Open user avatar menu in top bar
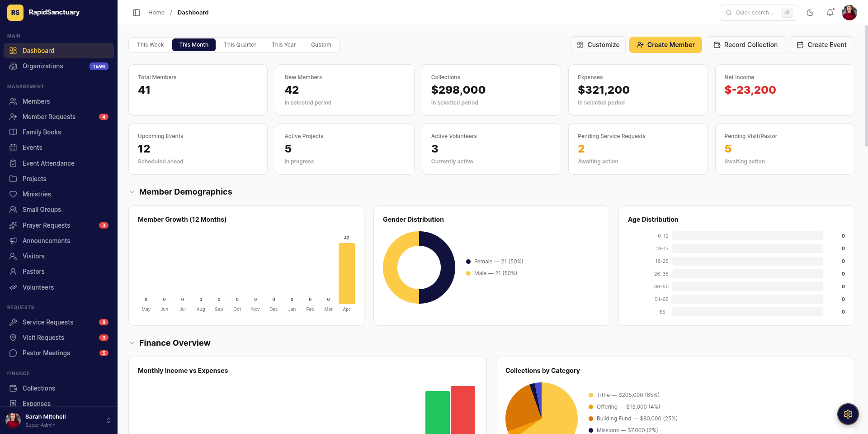Viewport: 868px width, 434px height. tap(849, 13)
